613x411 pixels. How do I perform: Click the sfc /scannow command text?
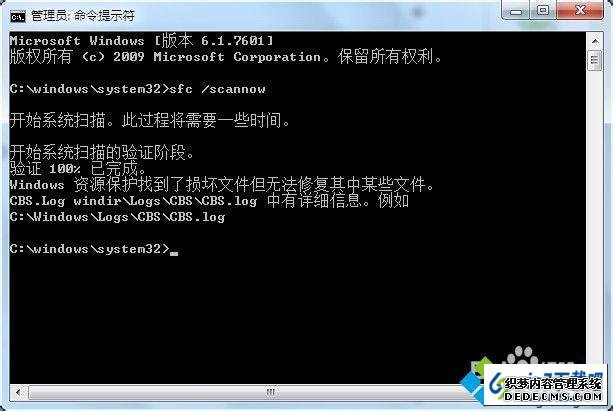click(x=217, y=89)
